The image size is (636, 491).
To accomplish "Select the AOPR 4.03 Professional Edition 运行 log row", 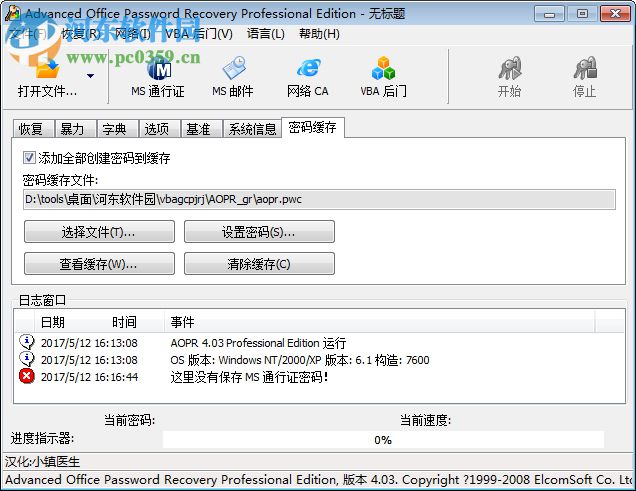I will (320, 343).
